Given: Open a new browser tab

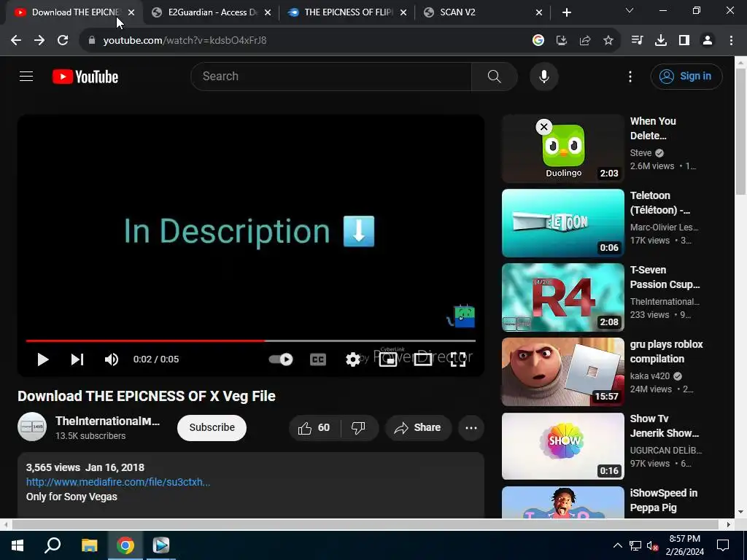Looking at the screenshot, I should pos(566,12).
